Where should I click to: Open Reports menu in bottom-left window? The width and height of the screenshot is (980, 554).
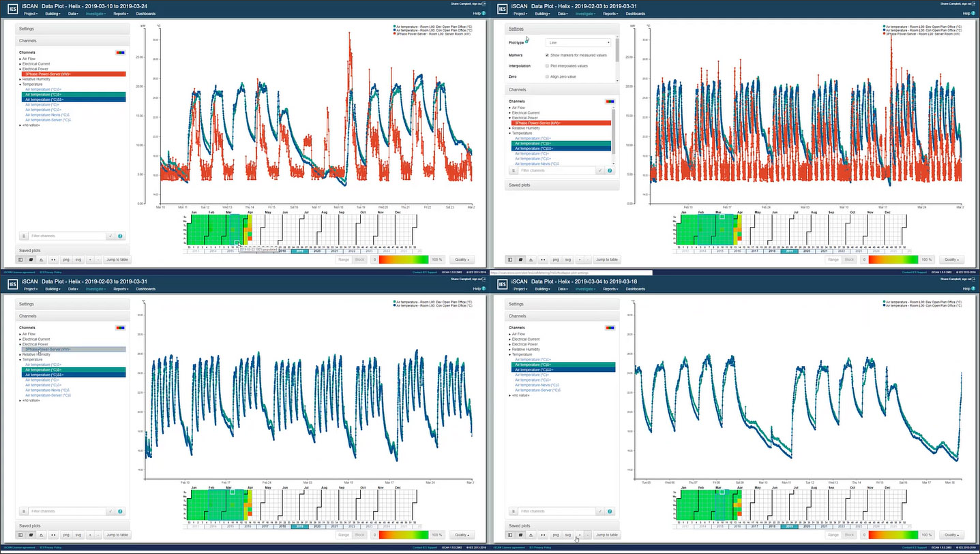[121, 289]
